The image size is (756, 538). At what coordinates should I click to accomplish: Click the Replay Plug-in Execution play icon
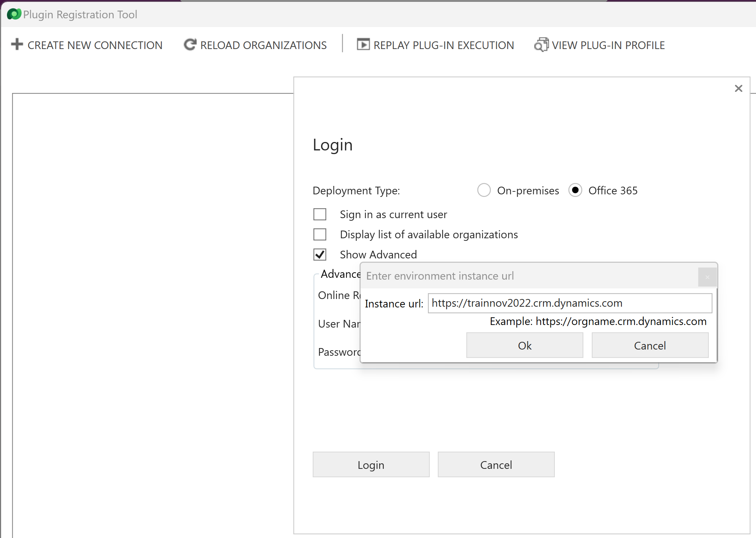click(x=363, y=45)
